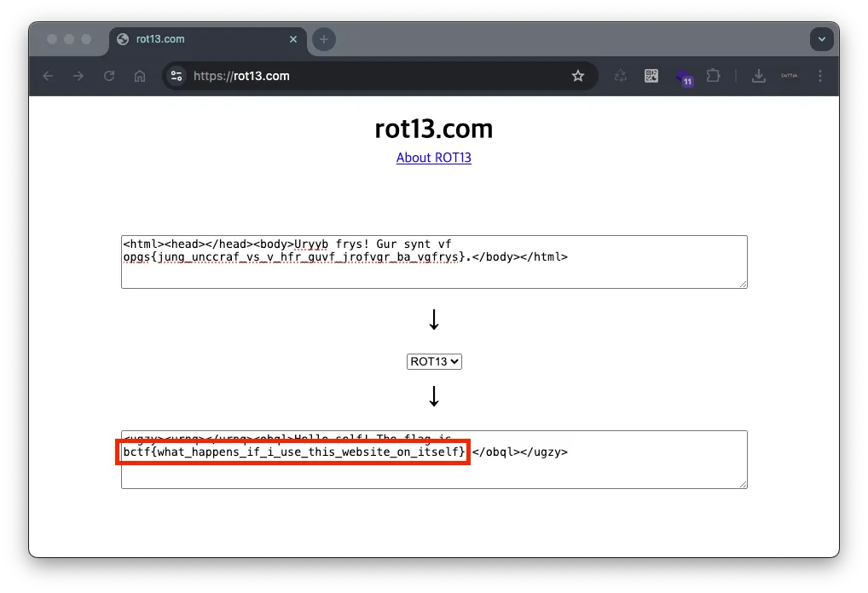Open the browser three-dot menu

click(x=820, y=76)
